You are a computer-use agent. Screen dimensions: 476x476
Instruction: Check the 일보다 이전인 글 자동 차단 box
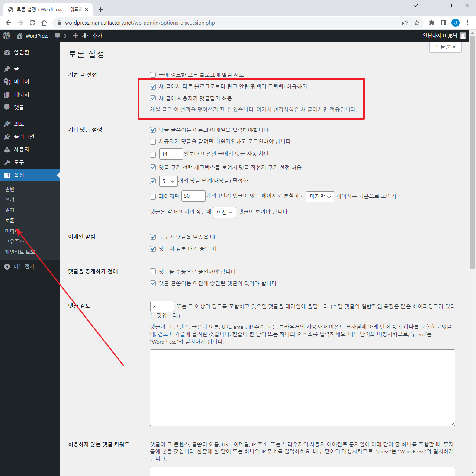(x=153, y=155)
